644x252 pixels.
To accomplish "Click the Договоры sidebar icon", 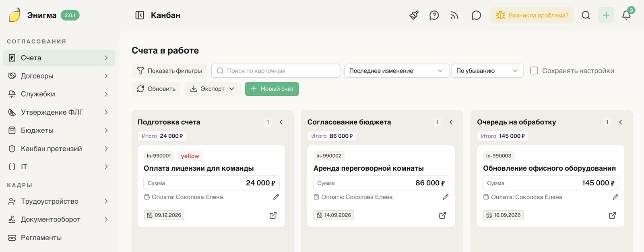I will click(x=12, y=76).
